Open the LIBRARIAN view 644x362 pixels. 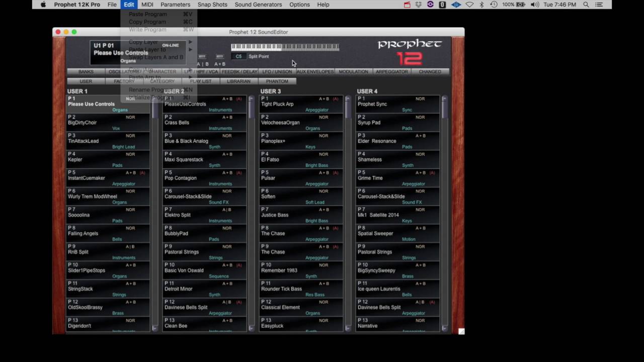[x=239, y=81]
